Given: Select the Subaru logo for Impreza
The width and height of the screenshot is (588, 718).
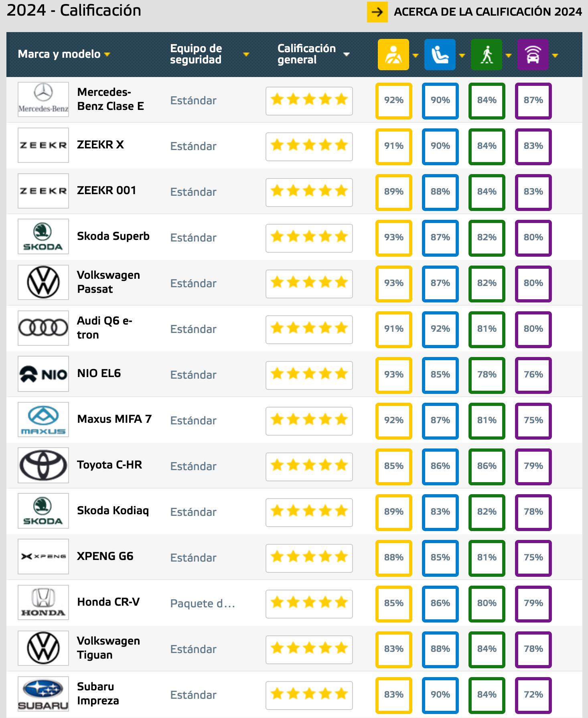Looking at the screenshot, I should coord(43,694).
